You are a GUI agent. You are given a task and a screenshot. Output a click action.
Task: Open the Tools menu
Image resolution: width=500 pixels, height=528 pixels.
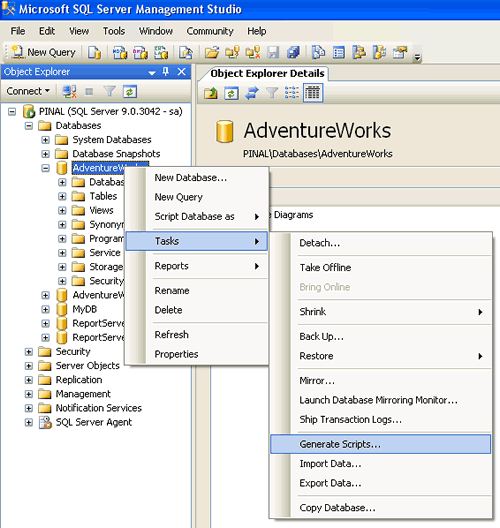(114, 31)
